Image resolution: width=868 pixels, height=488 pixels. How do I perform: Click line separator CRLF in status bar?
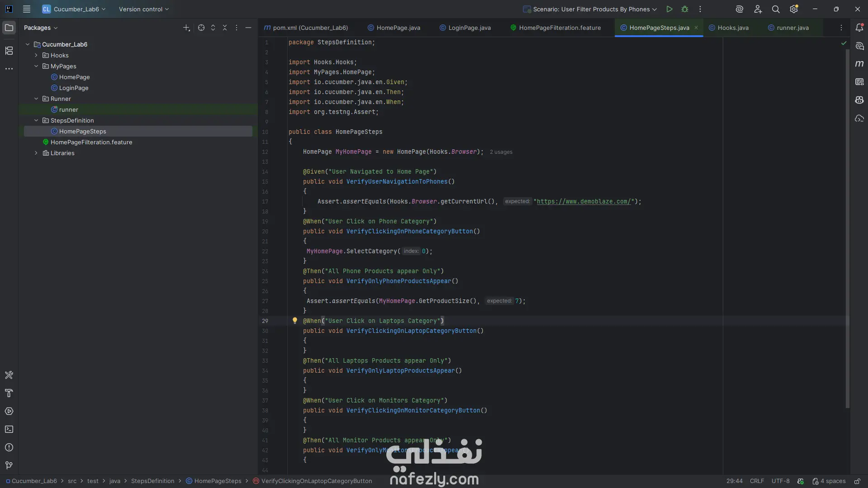757,481
